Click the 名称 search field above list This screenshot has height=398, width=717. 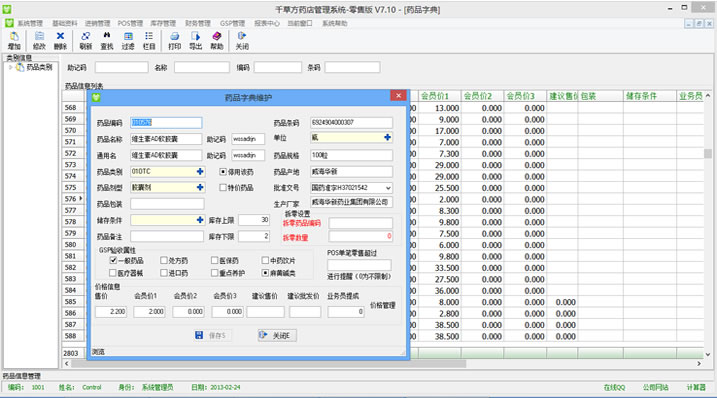[x=202, y=68]
